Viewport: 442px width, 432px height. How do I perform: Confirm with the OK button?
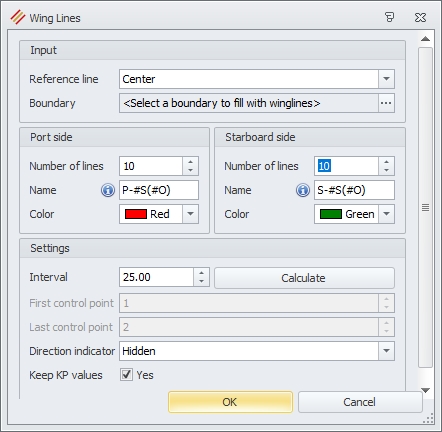(230, 402)
